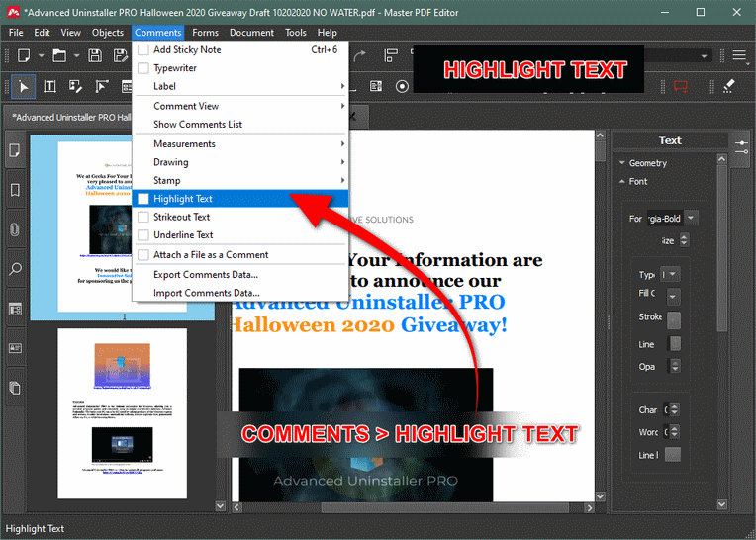Open the New Document dropdown arrow

(41, 55)
